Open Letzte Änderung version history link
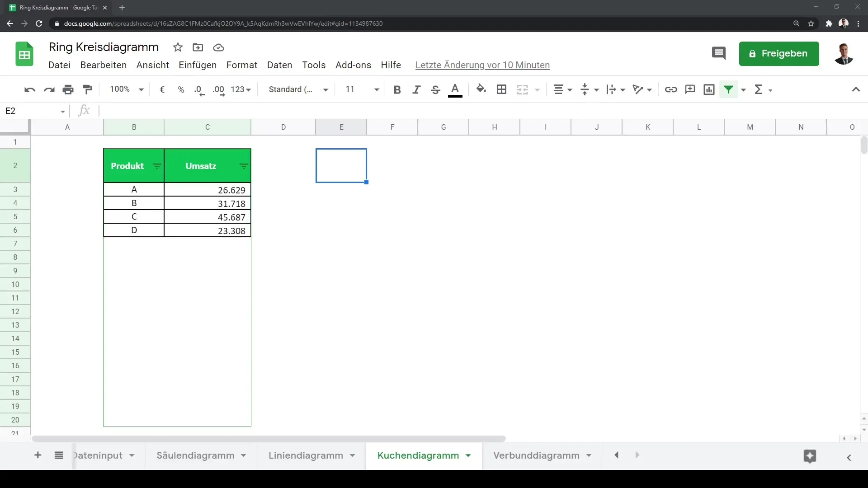868x488 pixels. coord(482,65)
